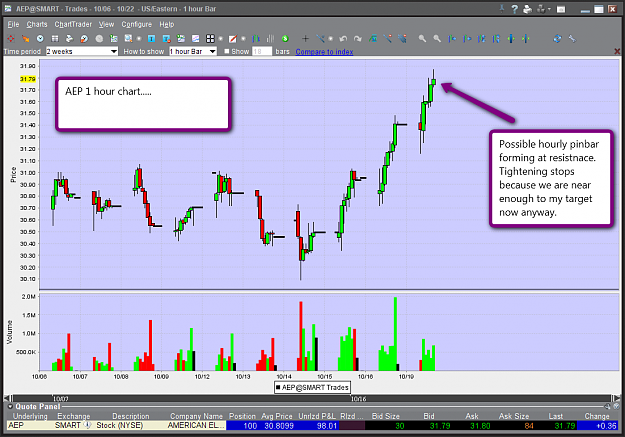The width and height of the screenshot is (625, 437).
Task: Open the View menu
Action: [x=106, y=24]
